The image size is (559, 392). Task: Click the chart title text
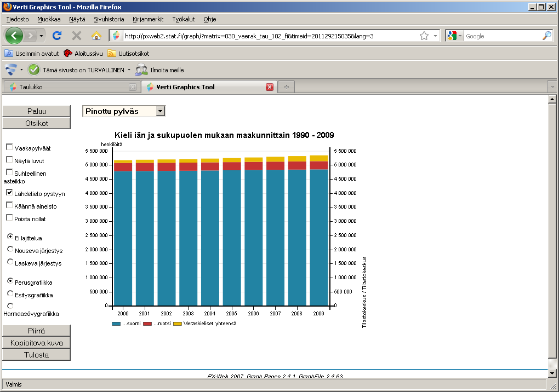point(224,135)
